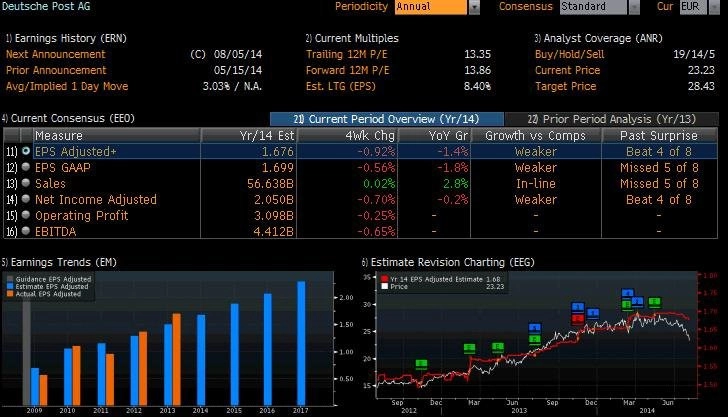Click the 4Wk Chg column header

point(347,136)
